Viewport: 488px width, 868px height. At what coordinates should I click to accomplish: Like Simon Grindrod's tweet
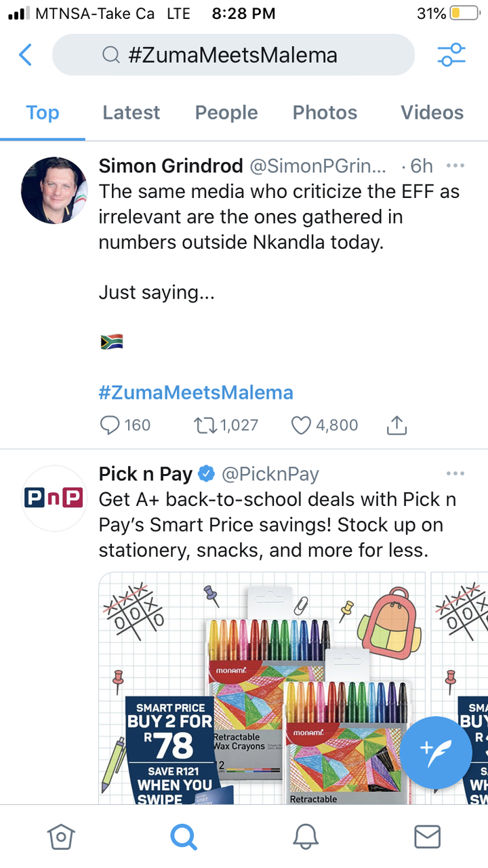pos(300,425)
